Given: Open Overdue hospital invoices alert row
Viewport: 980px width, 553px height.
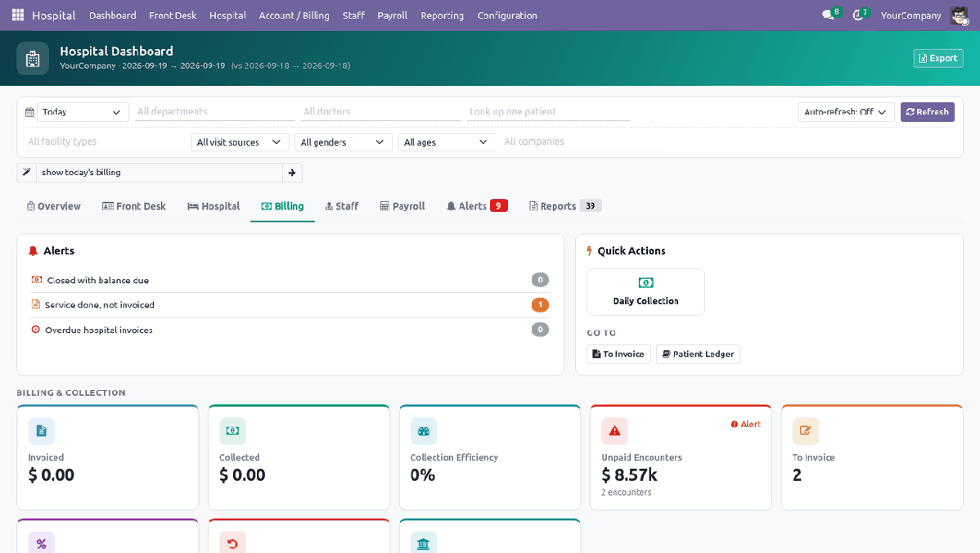Looking at the screenshot, I should pyautogui.click(x=290, y=330).
